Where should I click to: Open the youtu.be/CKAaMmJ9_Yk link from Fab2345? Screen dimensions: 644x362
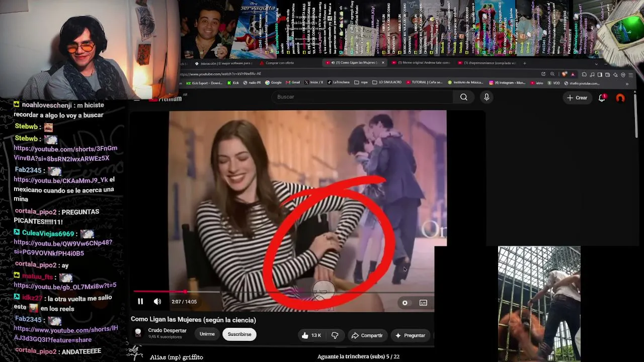click(x=61, y=180)
